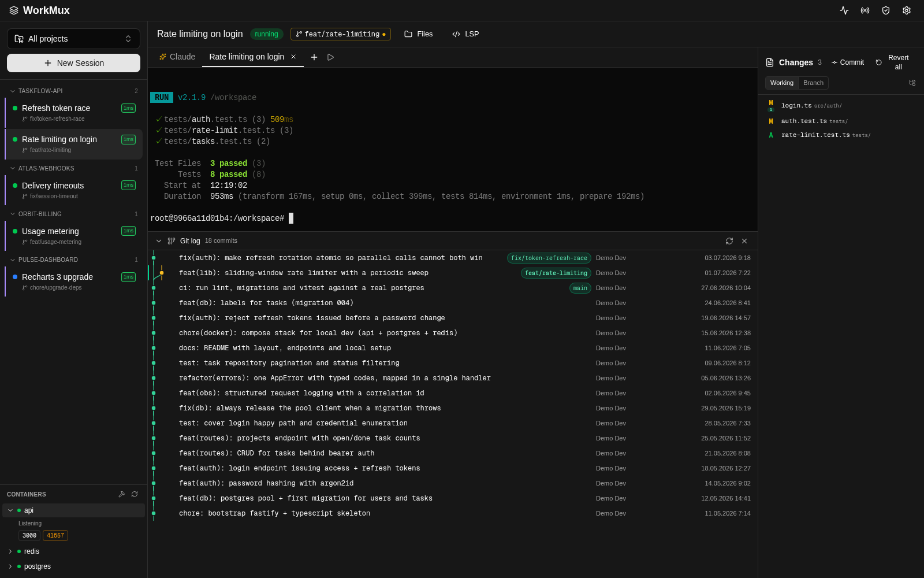Viewport: 924px width, 578px height.
Task: Refresh the Git log
Action: 729,241
